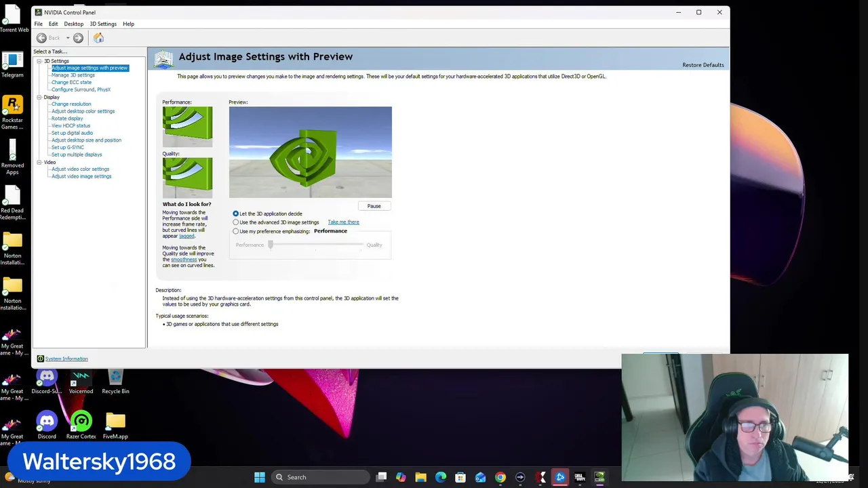Open Set up multiple displays
This screenshot has width=868, height=488.
(77, 155)
